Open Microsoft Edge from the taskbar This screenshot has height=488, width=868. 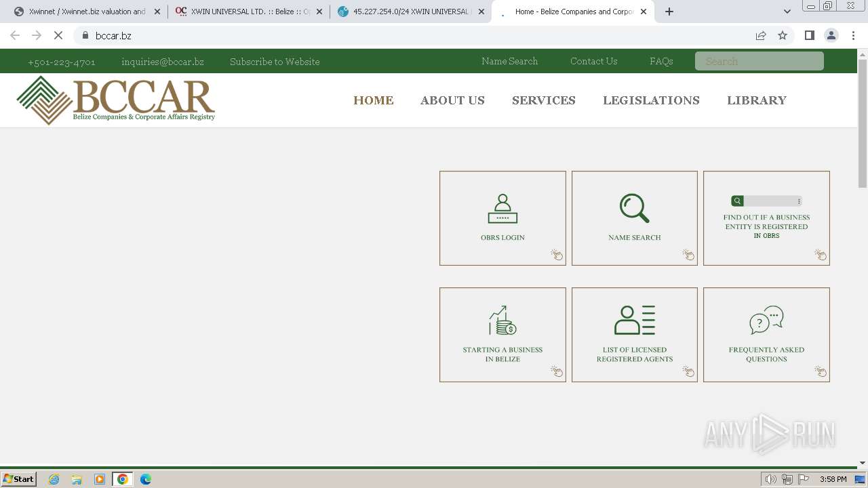pos(146,479)
